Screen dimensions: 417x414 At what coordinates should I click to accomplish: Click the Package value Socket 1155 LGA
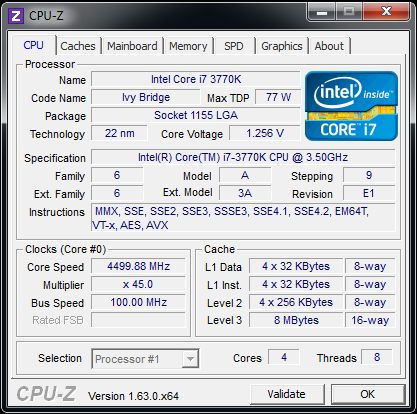click(196, 115)
